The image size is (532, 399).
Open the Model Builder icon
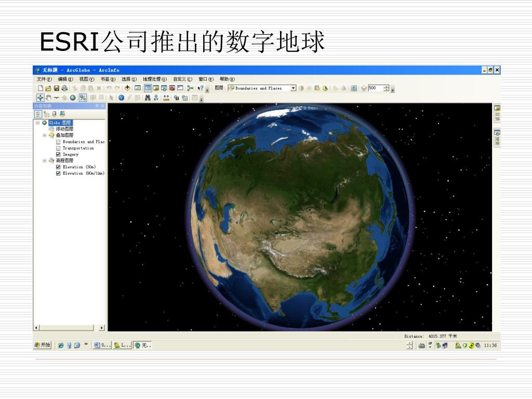pos(190,88)
